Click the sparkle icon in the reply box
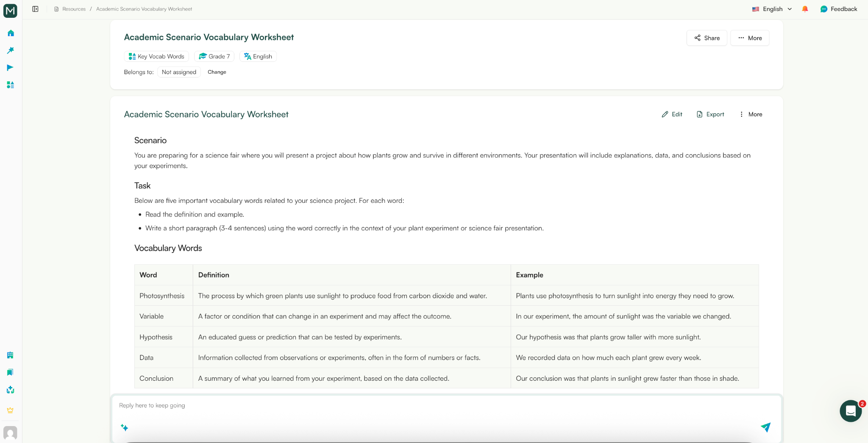The width and height of the screenshot is (868, 443). pos(125,428)
